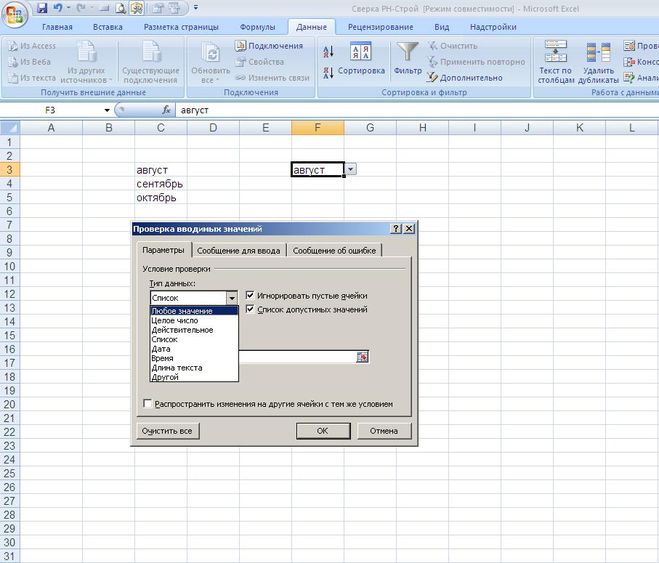The image size is (659, 563).
Task: Sort descending Я to A
Action: (x=328, y=73)
